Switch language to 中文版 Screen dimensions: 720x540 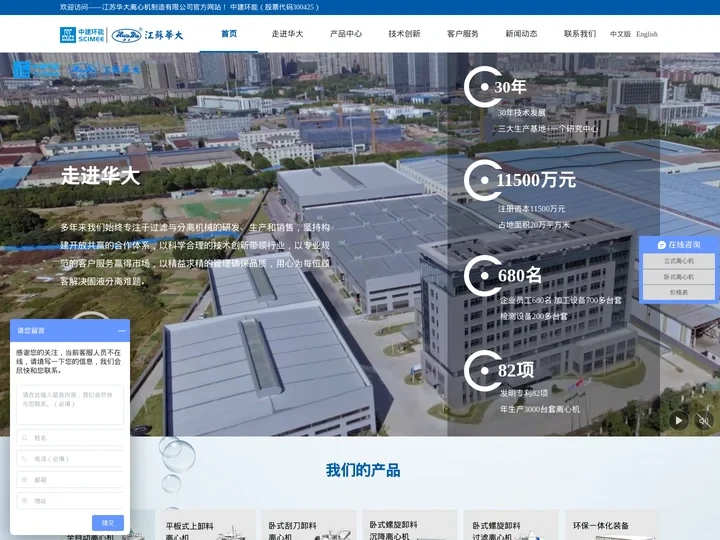[x=620, y=34]
